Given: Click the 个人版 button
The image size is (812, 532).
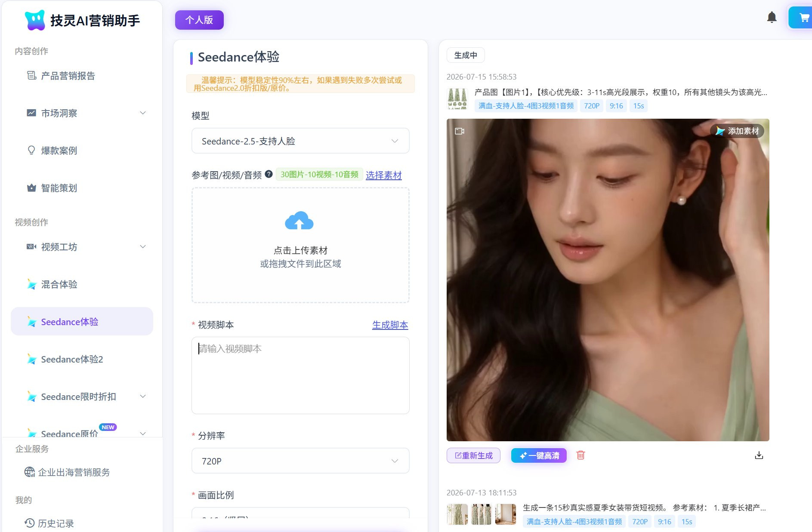Looking at the screenshot, I should (199, 20).
